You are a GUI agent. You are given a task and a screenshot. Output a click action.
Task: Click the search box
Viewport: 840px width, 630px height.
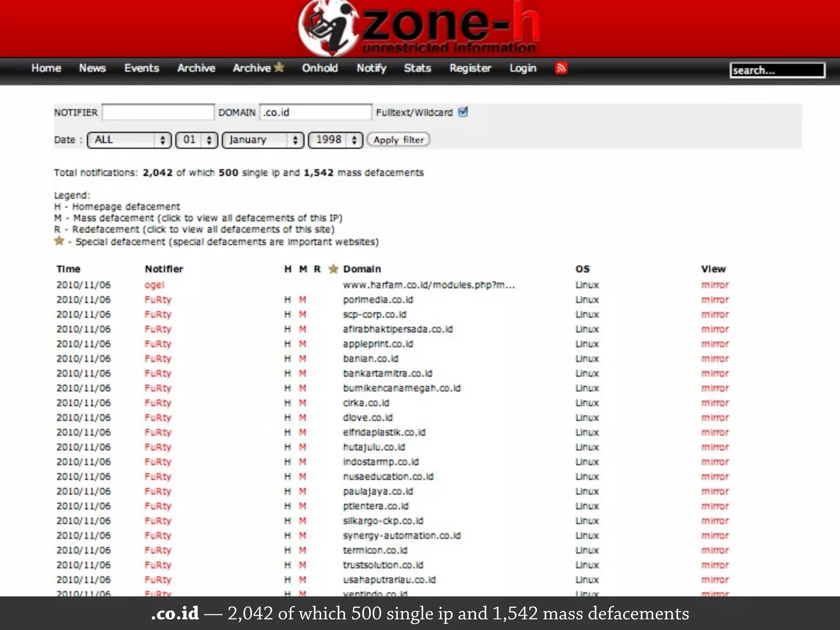click(777, 70)
